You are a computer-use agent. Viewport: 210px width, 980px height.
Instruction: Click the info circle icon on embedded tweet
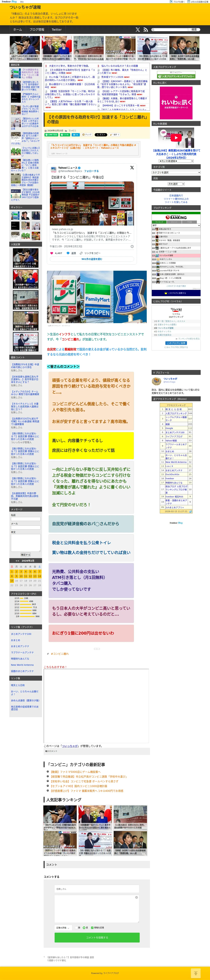[x=132, y=246]
